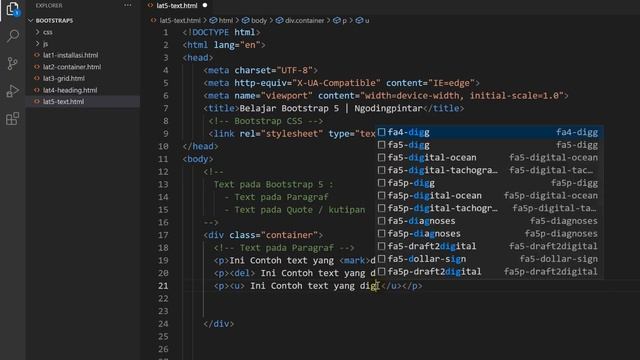Screen dimensions: 640x360
Task: Select fa5p-digital-ocean suggestion
Action: pyautogui.click(x=489, y=195)
